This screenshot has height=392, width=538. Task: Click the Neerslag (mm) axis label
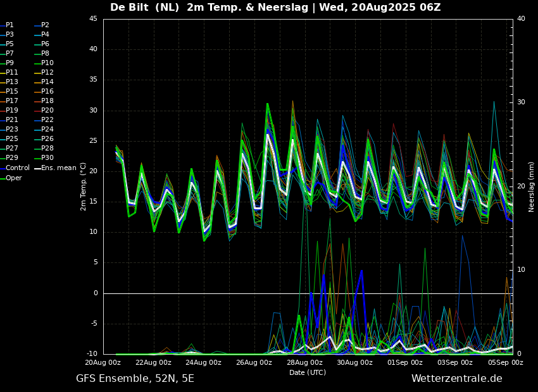(532, 187)
